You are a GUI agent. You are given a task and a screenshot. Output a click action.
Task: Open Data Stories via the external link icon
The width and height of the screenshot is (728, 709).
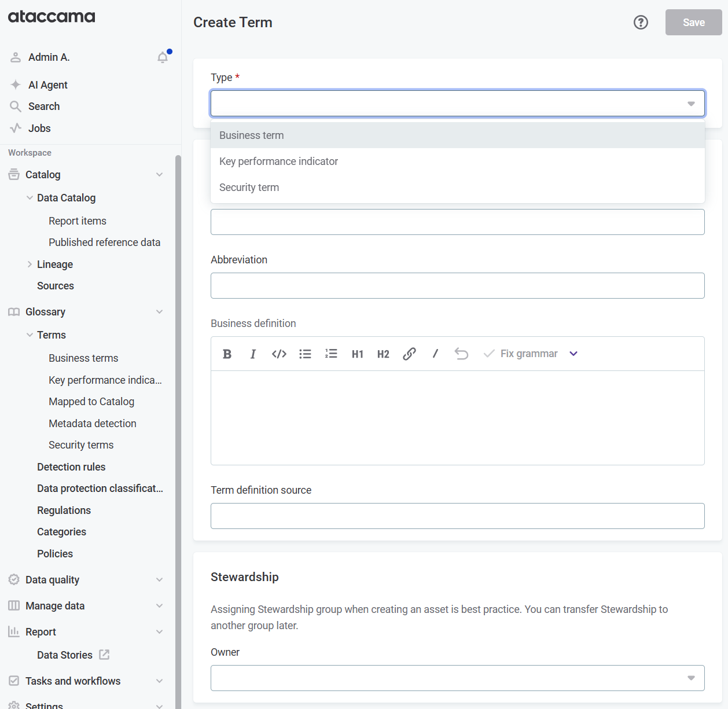tap(104, 655)
